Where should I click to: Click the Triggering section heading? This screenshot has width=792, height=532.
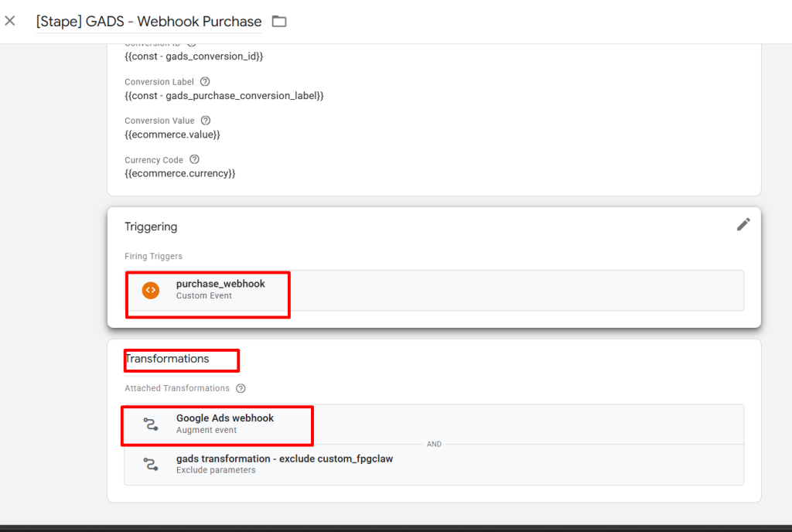pyautogui.click(x=151, y=227)
